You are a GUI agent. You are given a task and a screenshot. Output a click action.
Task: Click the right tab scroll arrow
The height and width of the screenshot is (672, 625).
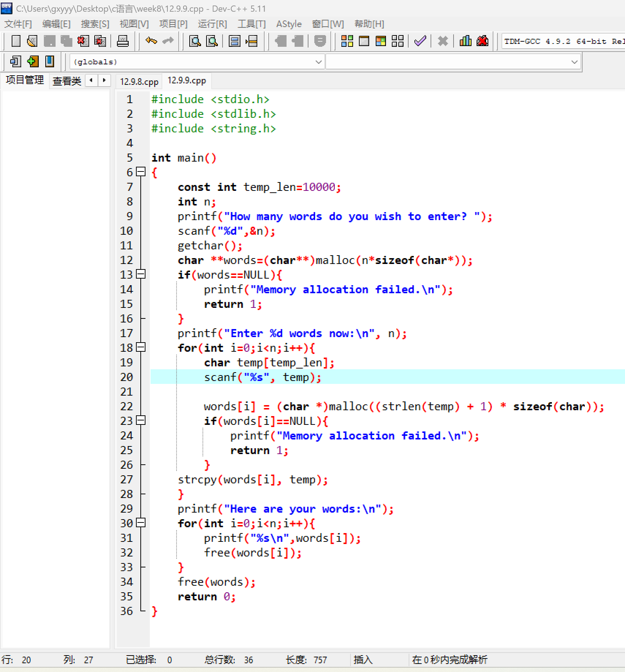point(104,80)
